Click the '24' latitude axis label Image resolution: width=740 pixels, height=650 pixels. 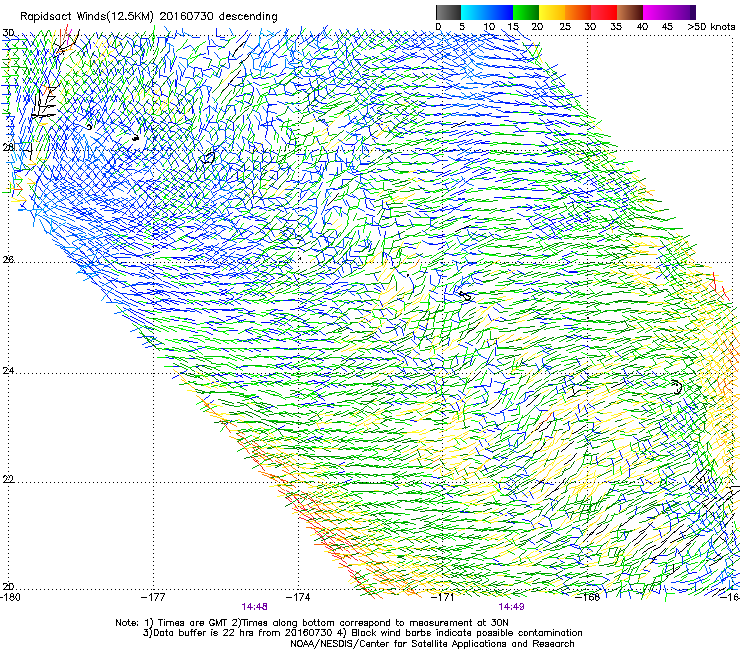pos(8,371)
